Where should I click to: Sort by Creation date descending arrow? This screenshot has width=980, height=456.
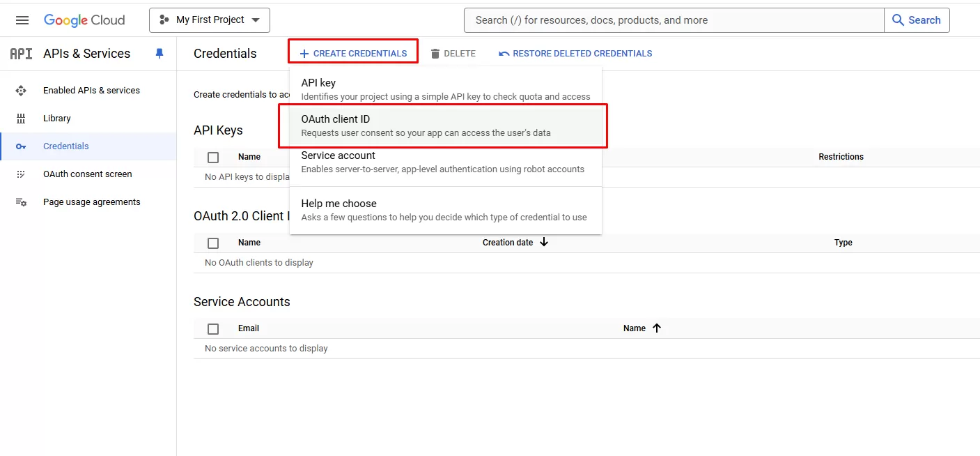point(544,243)
